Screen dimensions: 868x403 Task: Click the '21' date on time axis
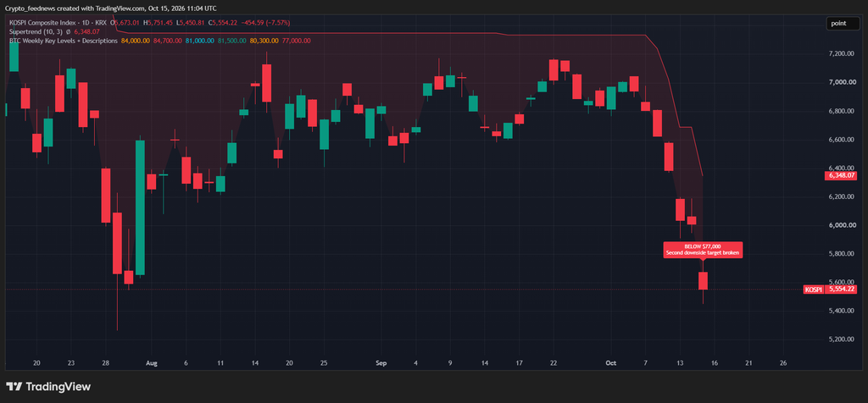pos(748,363)
